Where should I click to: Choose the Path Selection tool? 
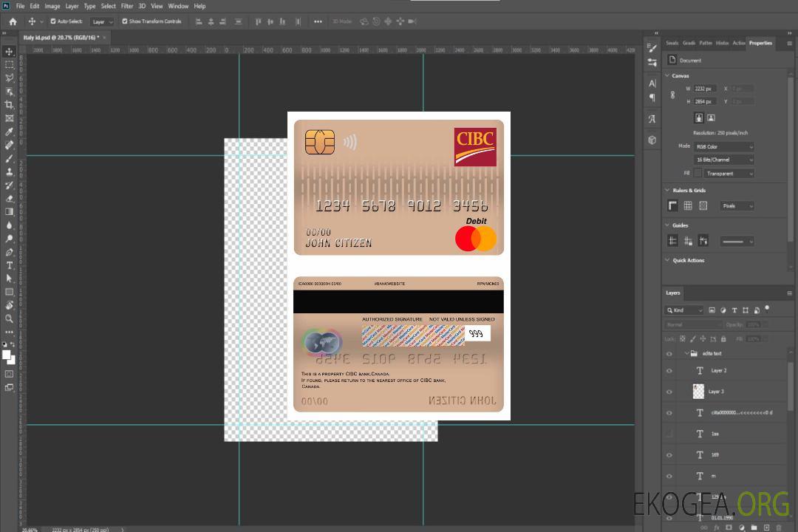tap(9, 279)
